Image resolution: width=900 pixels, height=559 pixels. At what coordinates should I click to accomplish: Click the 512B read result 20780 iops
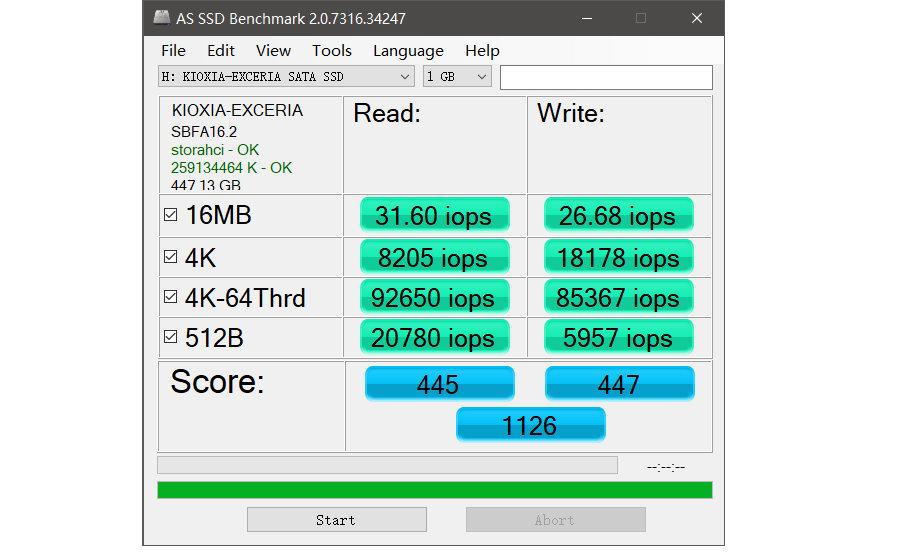click(435, 337)
